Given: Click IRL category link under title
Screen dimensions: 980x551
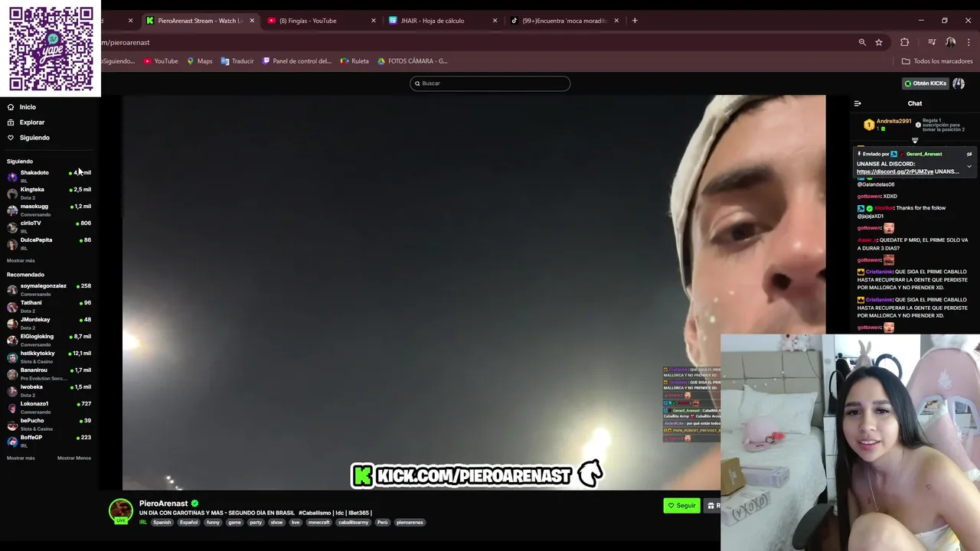Looking at the screenshot, I should [143, 523].
